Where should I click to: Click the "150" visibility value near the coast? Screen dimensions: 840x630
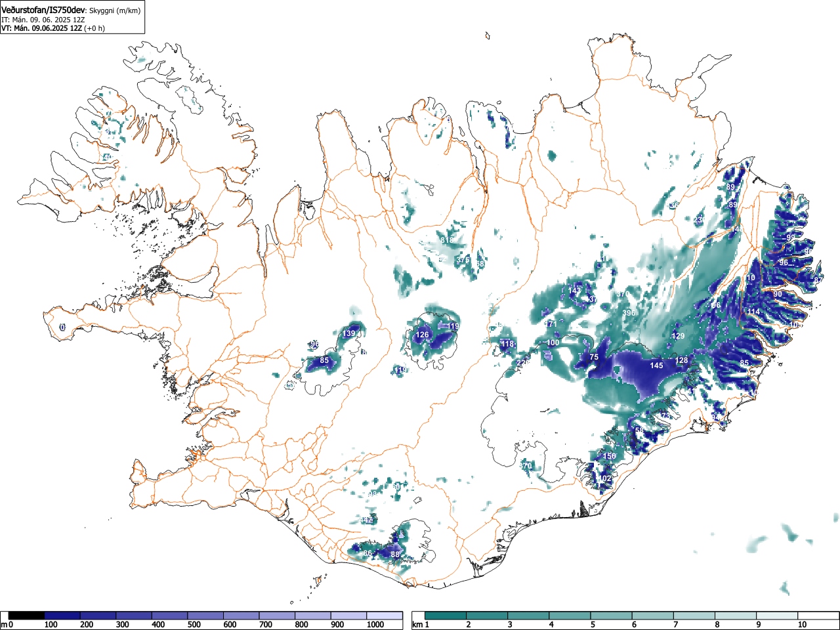[x=610, y=456]
